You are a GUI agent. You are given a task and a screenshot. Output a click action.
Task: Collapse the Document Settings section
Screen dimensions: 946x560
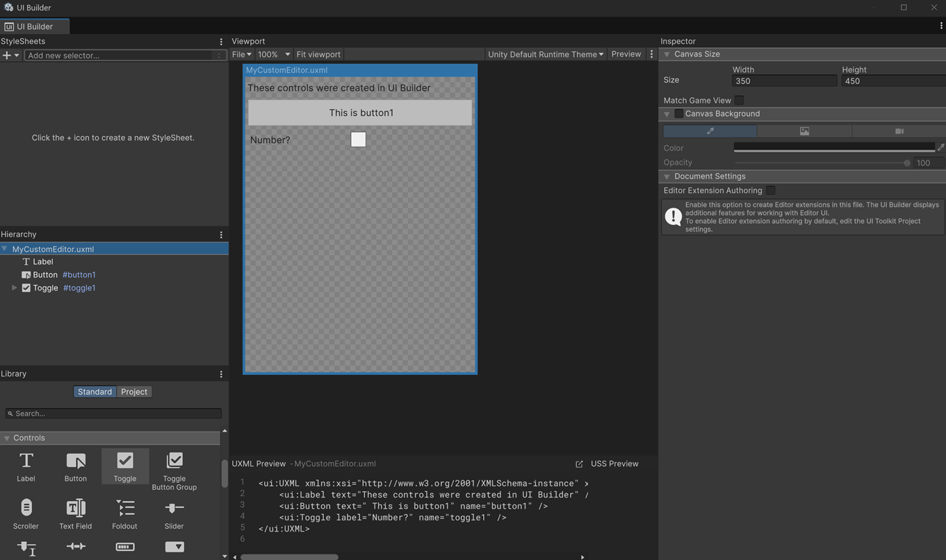pyautogui.click(x=667, y=176)
